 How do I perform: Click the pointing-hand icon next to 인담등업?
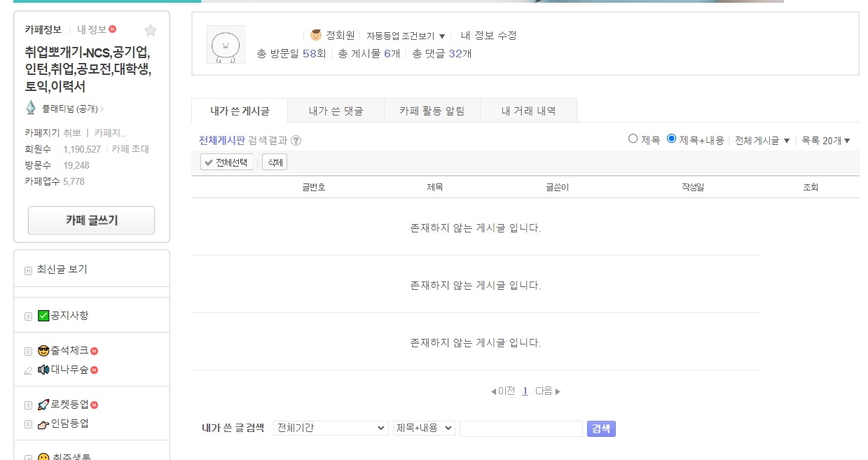pos(42,424)
